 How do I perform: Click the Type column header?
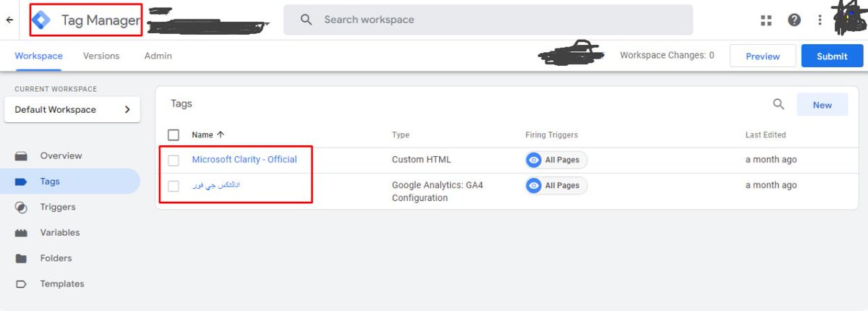(401, 135)
